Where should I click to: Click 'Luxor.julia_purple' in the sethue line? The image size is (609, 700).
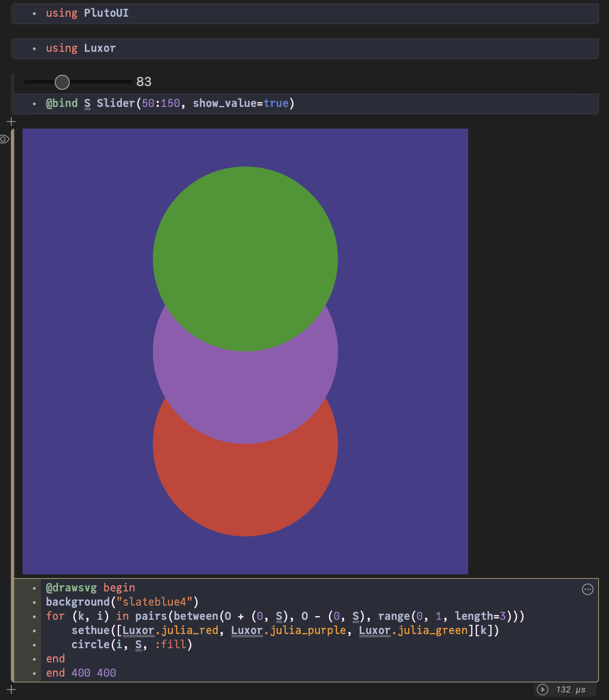point(289,630)
